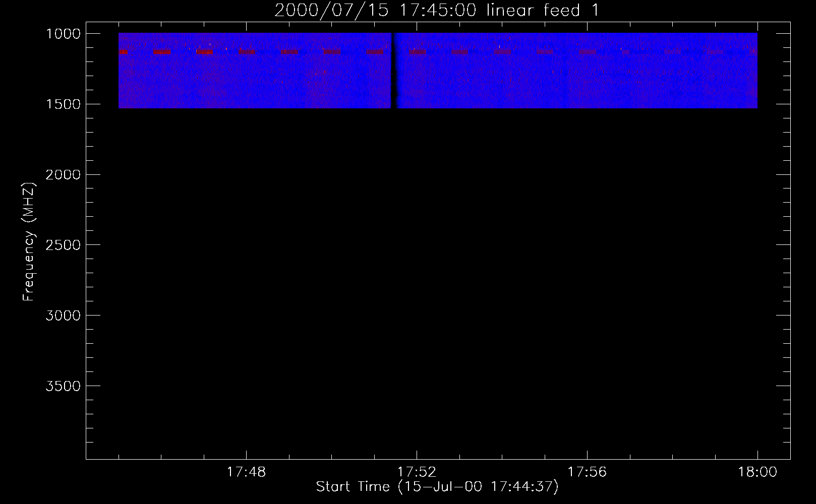Click the 3500 frequency tick label
Image resolution: width=816 pixels, height=504 pixels.
[x=64, y=386]
